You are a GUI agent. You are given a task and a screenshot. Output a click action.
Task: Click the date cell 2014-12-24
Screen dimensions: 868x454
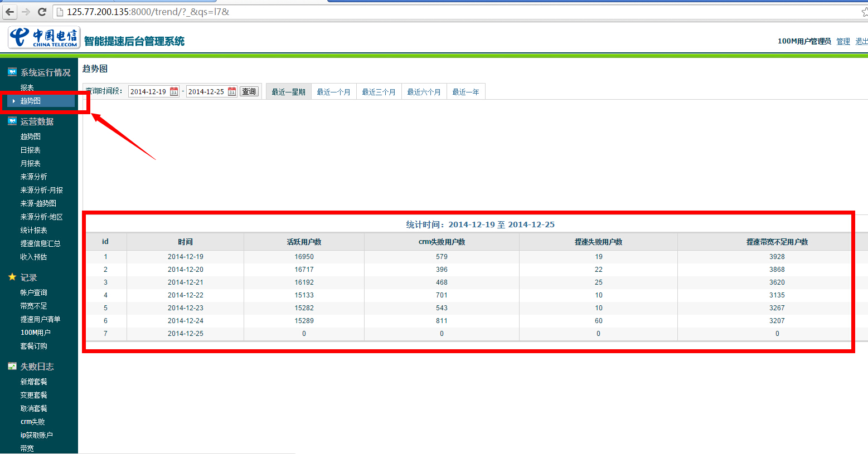(186, 321)
